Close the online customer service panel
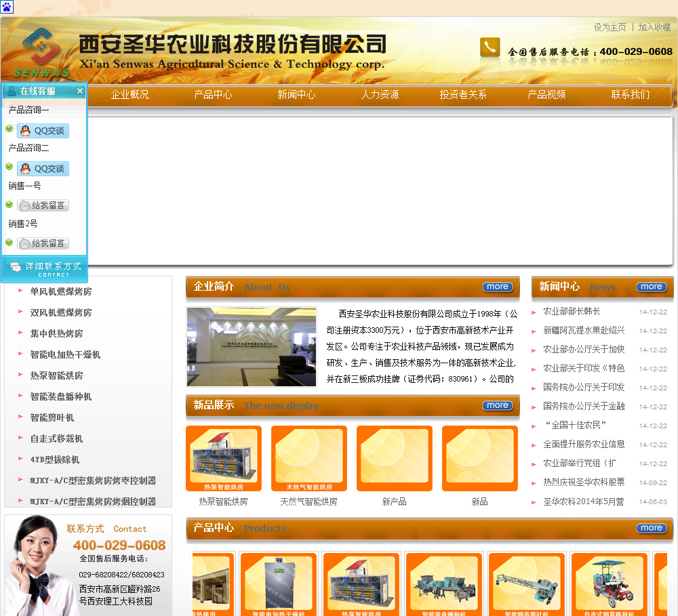Viewport: 678px width, 616px height. (x=80, y=91)
